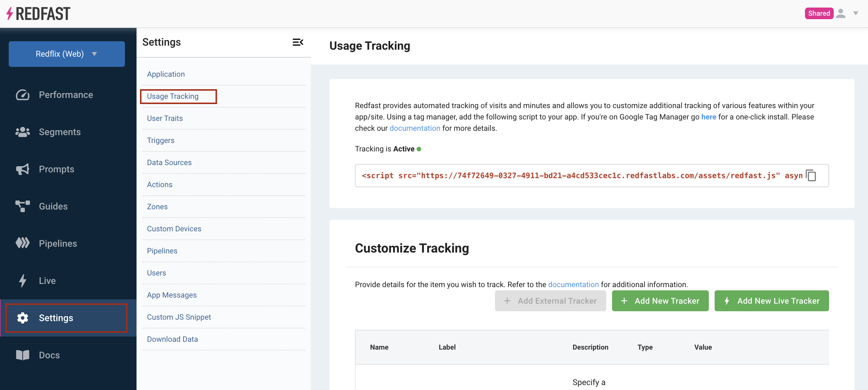The image size is (868, 390).
Task: Expand the account dropdown arrow
Action: coord(856,13)
